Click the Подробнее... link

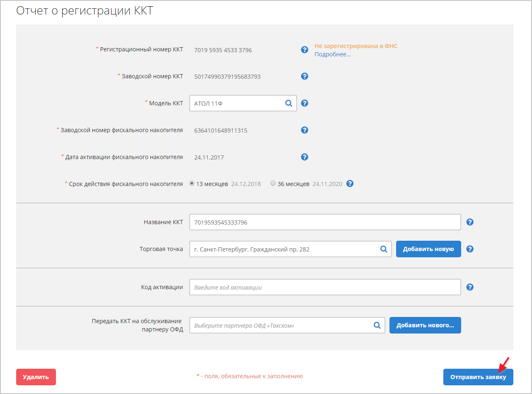coord(332,54)
